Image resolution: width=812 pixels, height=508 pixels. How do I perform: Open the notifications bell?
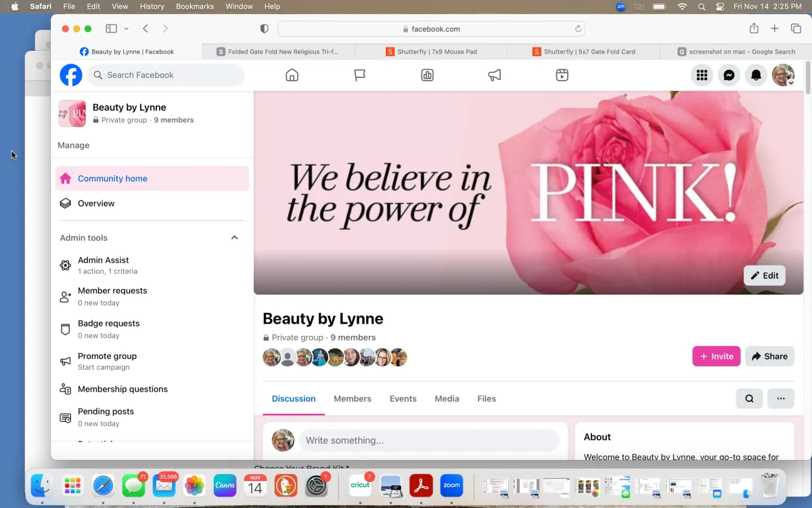click(x=756, y=75)
